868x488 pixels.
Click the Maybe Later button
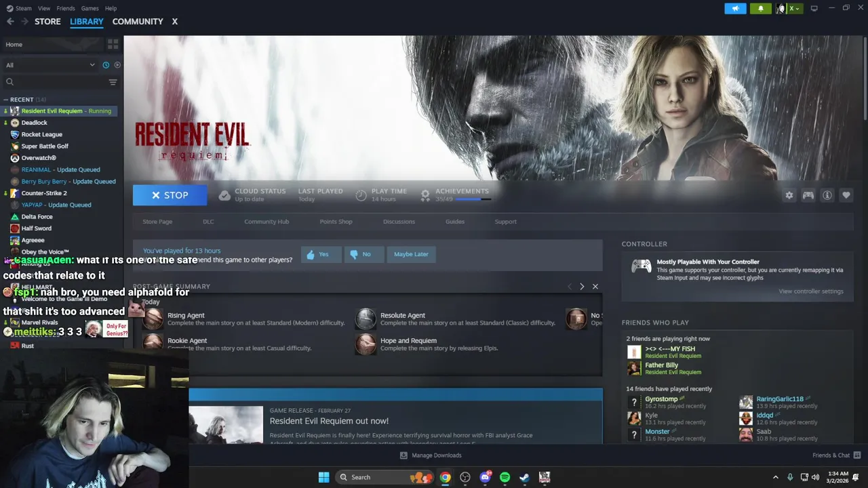(411, 254)
